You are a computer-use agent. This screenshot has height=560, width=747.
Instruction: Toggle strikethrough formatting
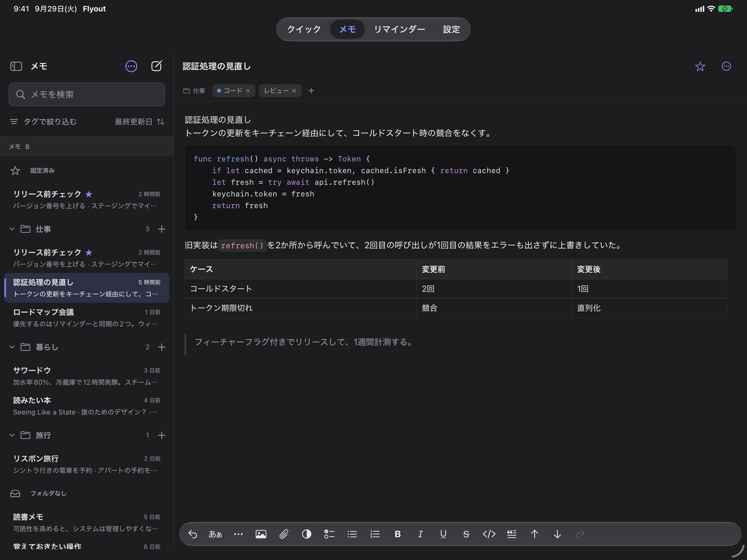tap(466, 534)
